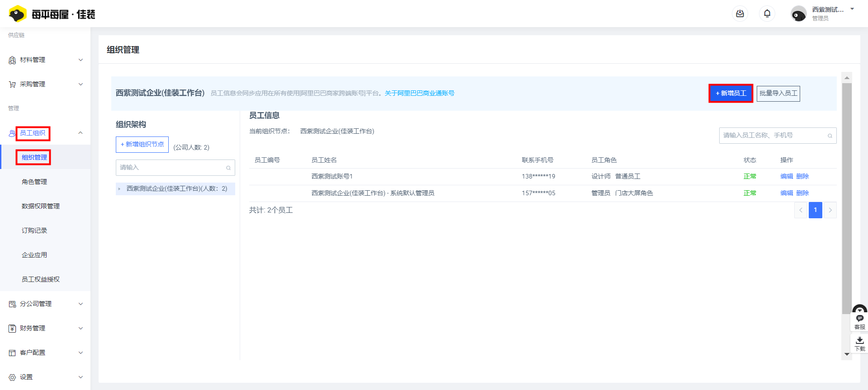This screenshot has height=390, width=868.
Task: Click the 采购管理 cart icon
Action: [12, 85]
